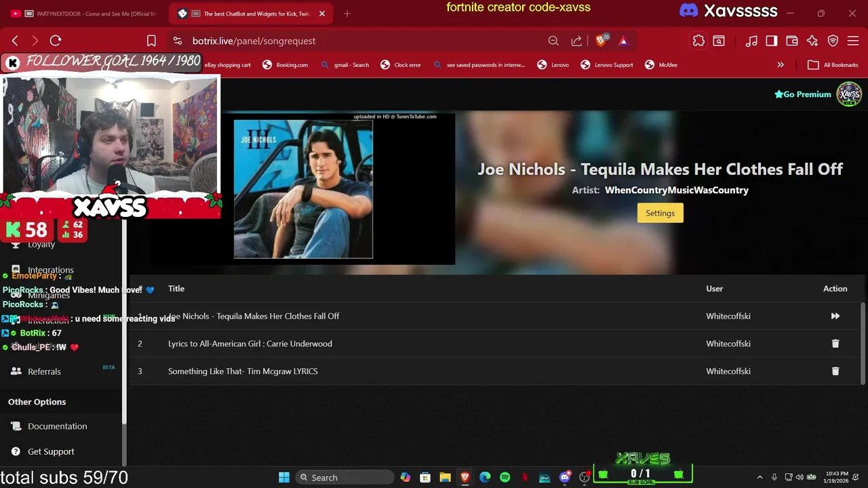Open volume control in system tray
The height and width of the screenshot is (488, 868).
[x=800, y=477]
